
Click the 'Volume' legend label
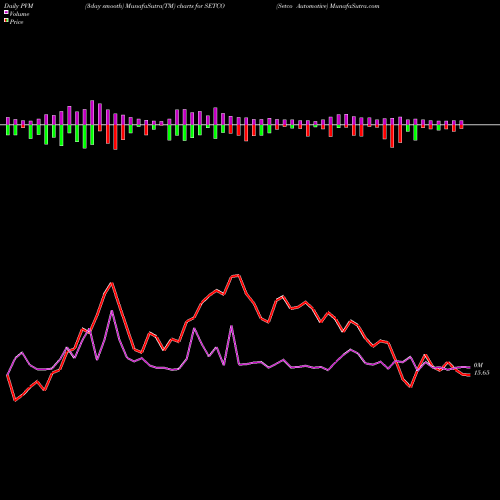coord(19,14)
